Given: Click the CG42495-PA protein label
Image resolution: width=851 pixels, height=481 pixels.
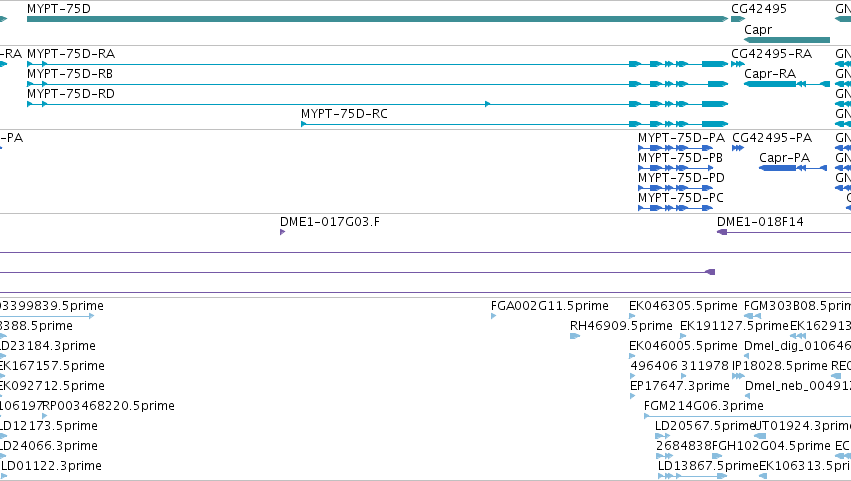Looking at the screenshot, I should click(x=772, y=138).
